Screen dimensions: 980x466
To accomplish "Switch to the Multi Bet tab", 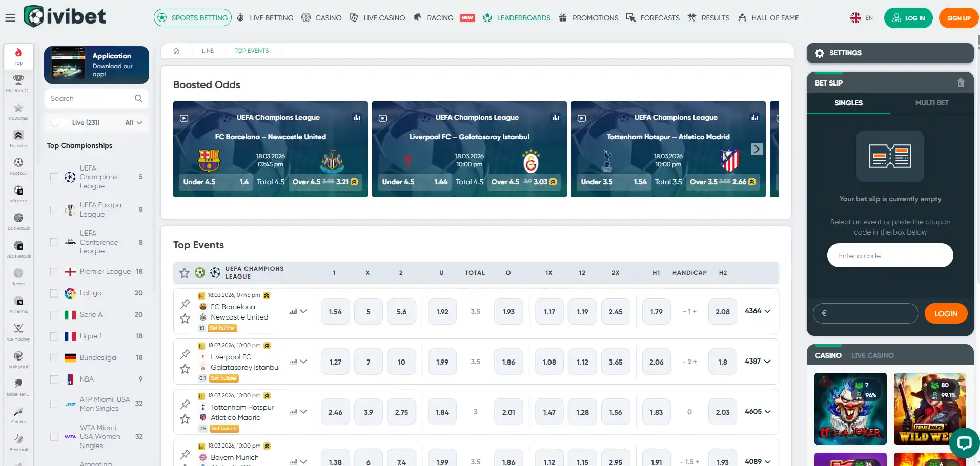I will pyautogui.click(x=932, y=103).
